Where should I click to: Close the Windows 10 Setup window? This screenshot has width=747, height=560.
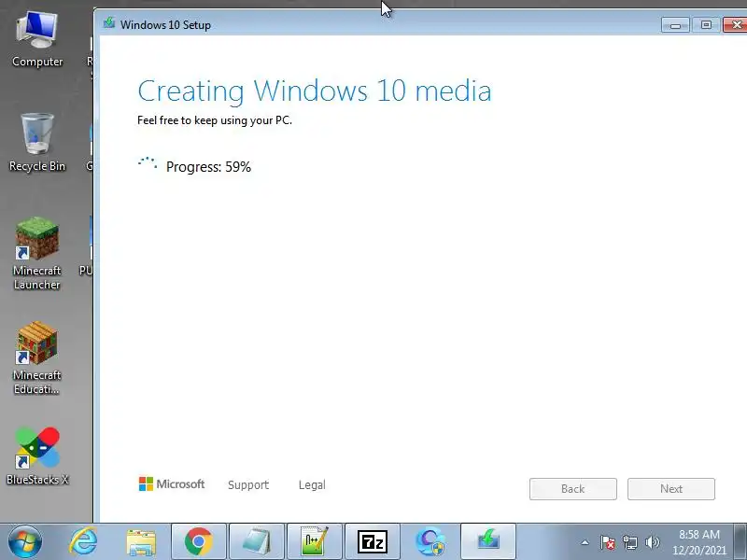[x=735, y=25]
